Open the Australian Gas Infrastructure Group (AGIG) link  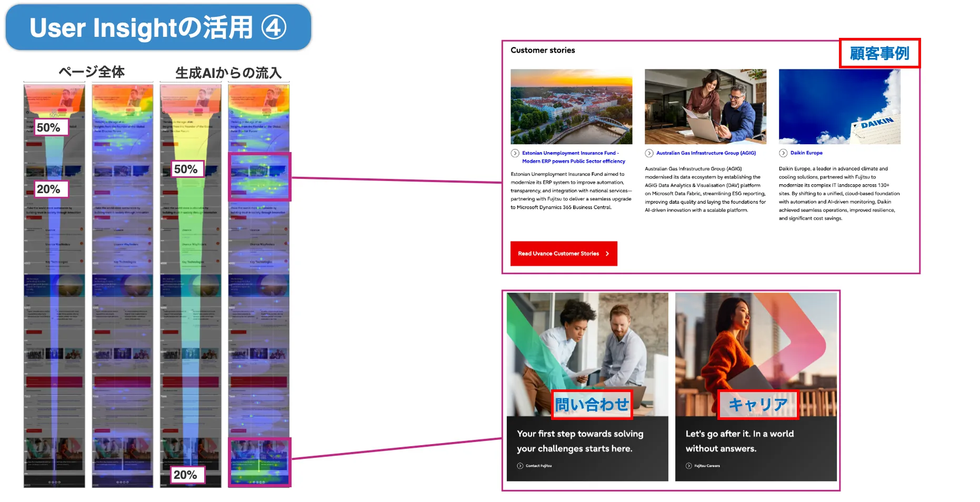coord(706,153)
